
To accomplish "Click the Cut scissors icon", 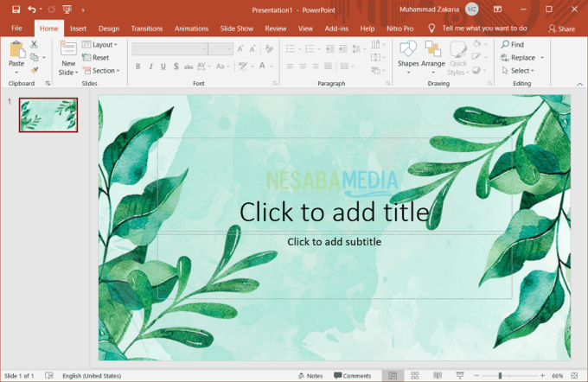I will point(34,44).
